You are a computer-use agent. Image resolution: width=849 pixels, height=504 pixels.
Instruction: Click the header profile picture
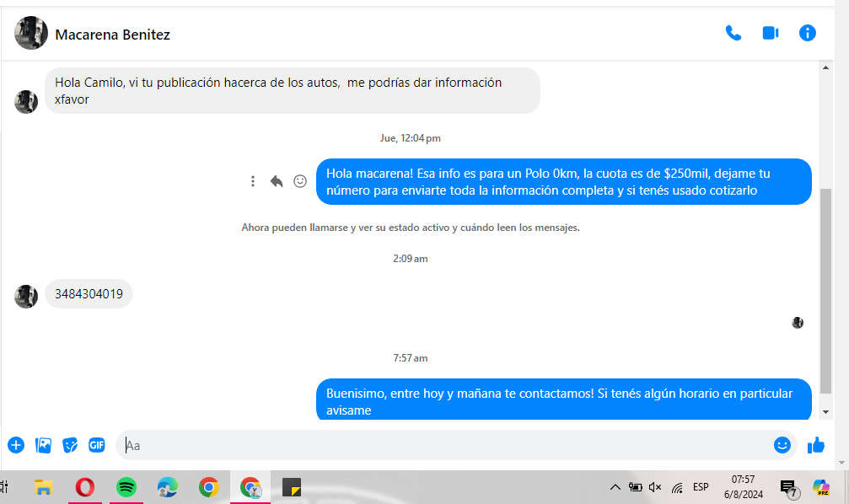[31, 34]
